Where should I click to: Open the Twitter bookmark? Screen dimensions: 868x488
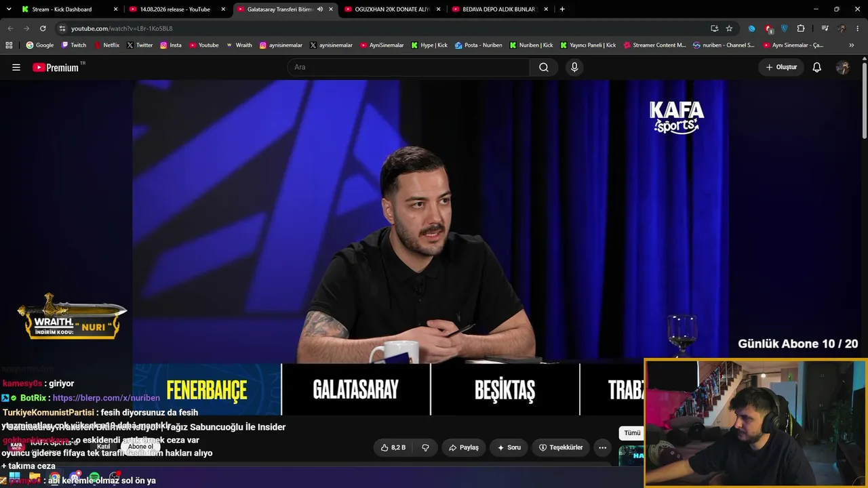tap(140, 45)
